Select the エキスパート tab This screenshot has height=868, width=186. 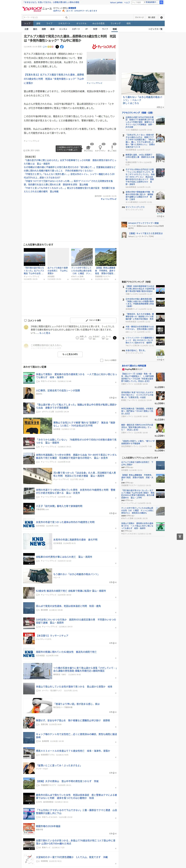64,24
